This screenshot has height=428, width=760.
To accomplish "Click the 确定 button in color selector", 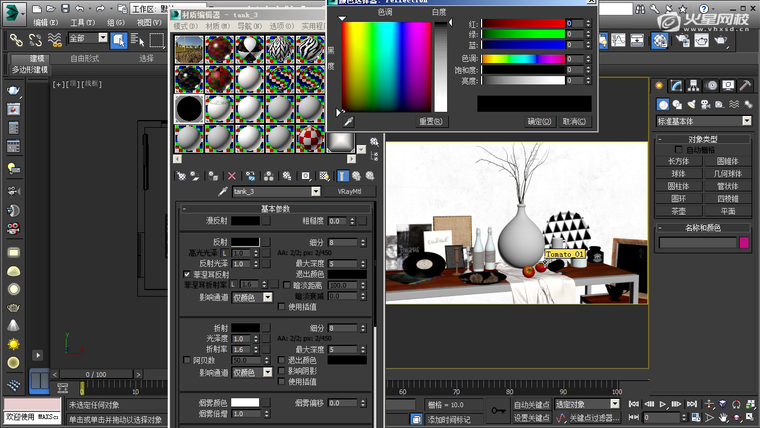I will coord(539,121).
